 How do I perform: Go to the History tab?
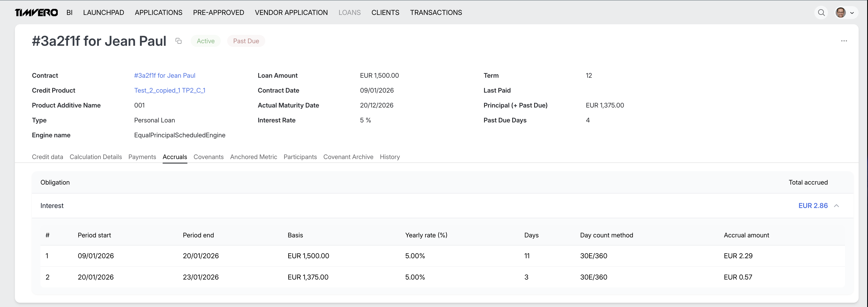click(x=389, y=157)
